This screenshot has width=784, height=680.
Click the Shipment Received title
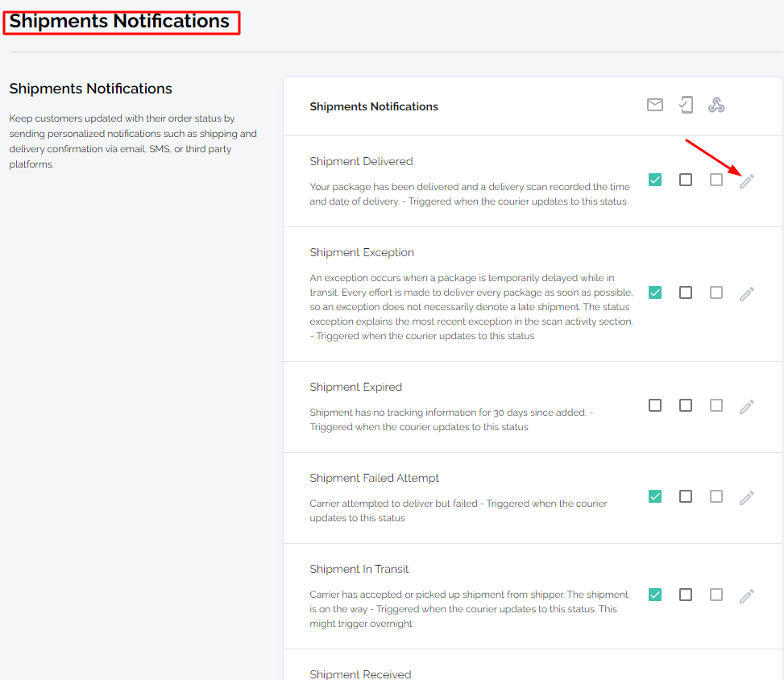(360, 674)
